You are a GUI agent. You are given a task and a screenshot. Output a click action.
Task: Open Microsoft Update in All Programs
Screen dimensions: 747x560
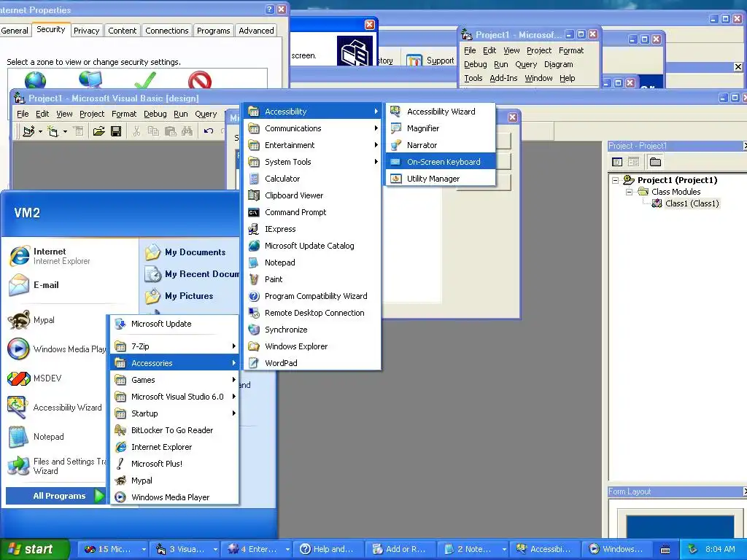tap(174, 324)
